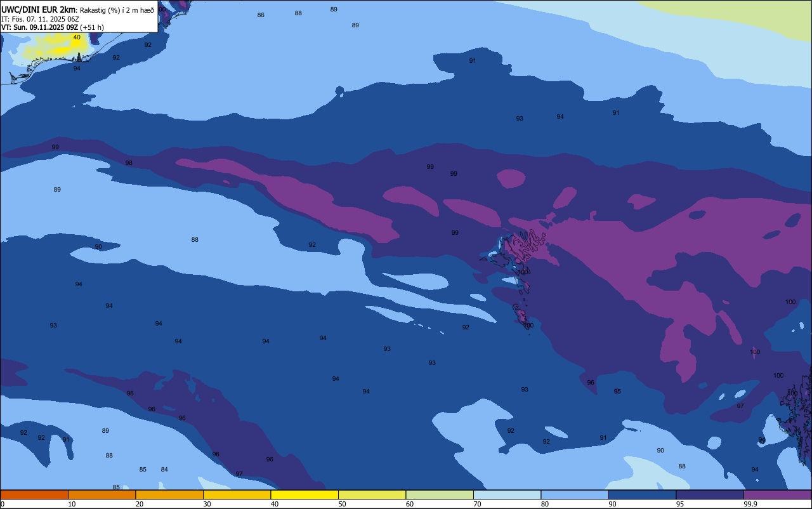
Task: Select the '50' legend tick label
Action: tap(342, 504)
